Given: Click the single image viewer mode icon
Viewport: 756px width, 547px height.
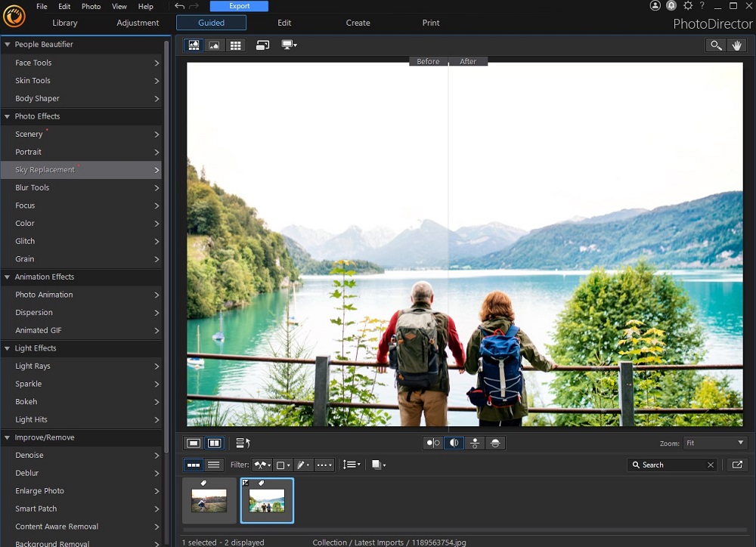Looking at the screenshot, I should coord(192,443).
